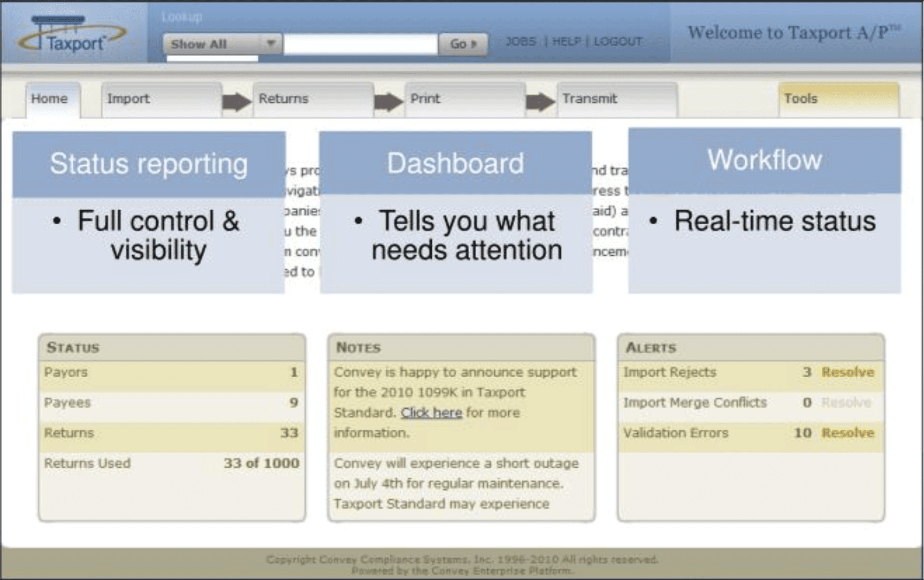
Task: Open the Tools tab
Action: (x=838, y=100)
